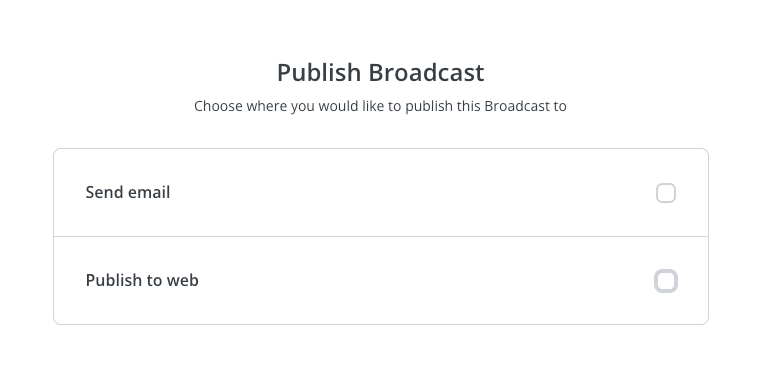The width and height of the screenshot is (763, 379).
Task: Click the 'Send email' label text
Action: (x=127, y=193)
